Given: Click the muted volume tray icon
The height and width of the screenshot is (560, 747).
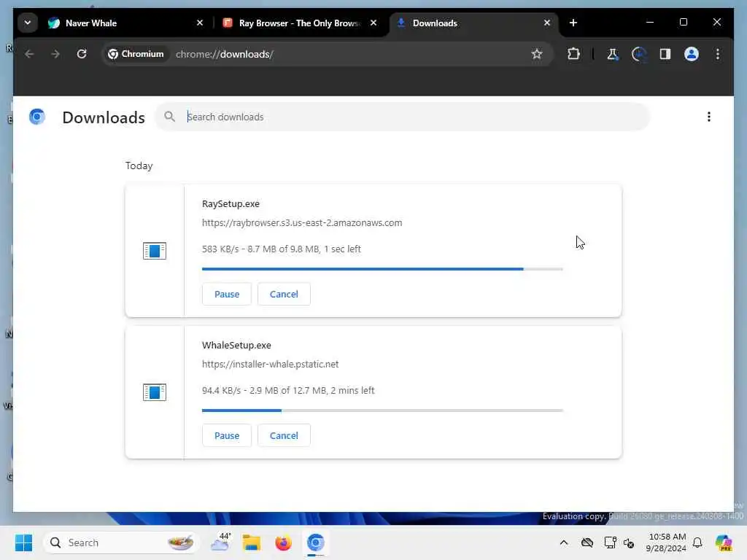Looking at the screenshot, I should click(x=629, y=542).
